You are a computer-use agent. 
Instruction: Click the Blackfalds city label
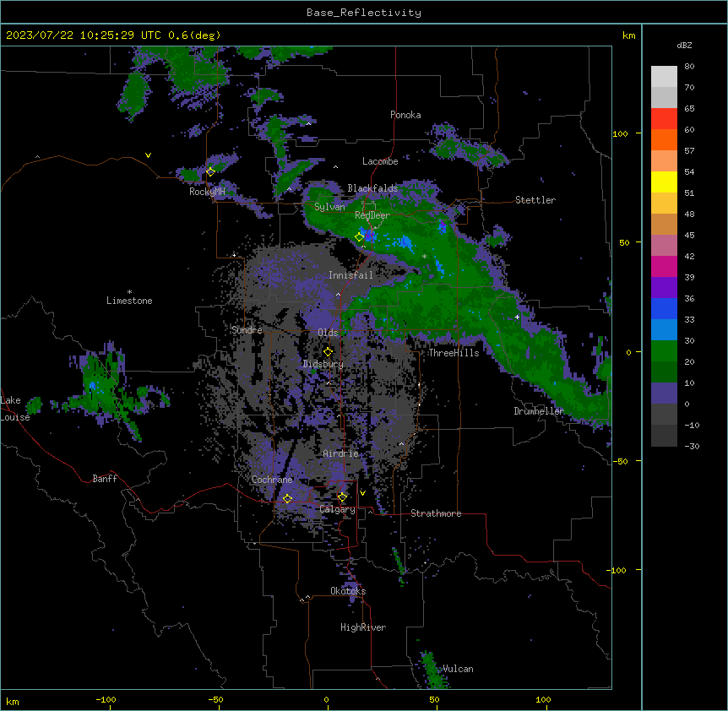click(x=372, y=188)
